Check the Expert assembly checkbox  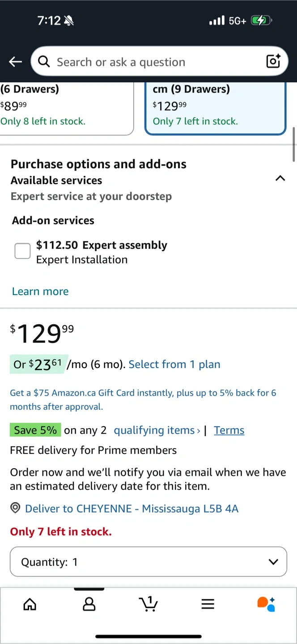coord(22,251)
